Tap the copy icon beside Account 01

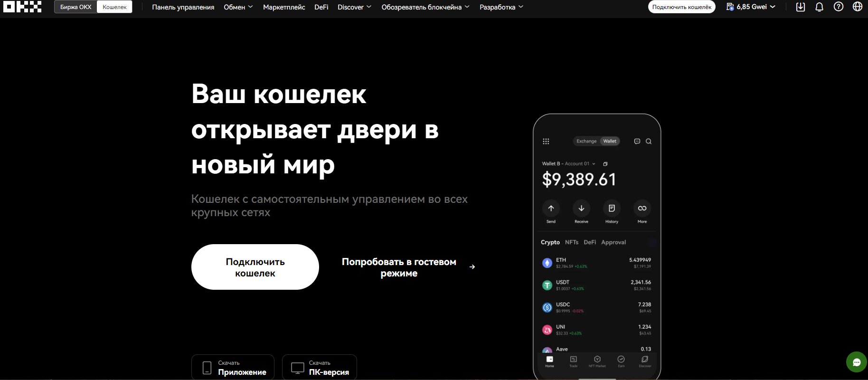tap(605, 164)
